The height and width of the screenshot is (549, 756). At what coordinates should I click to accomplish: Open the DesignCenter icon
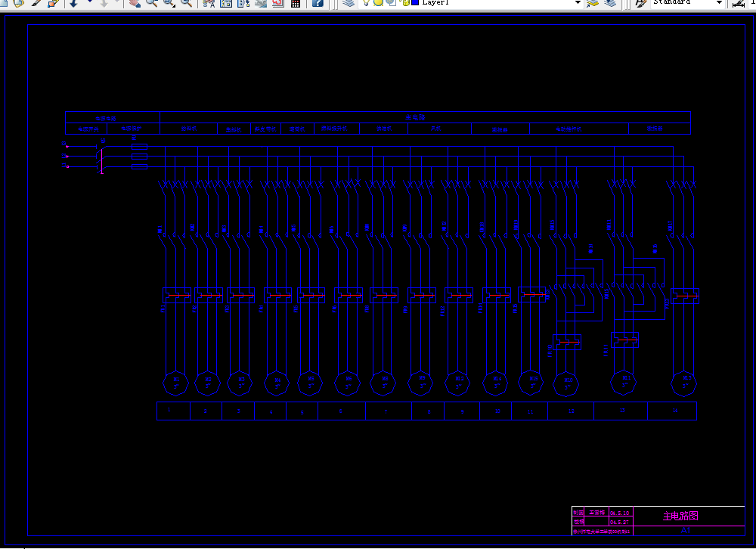(226, 3)
